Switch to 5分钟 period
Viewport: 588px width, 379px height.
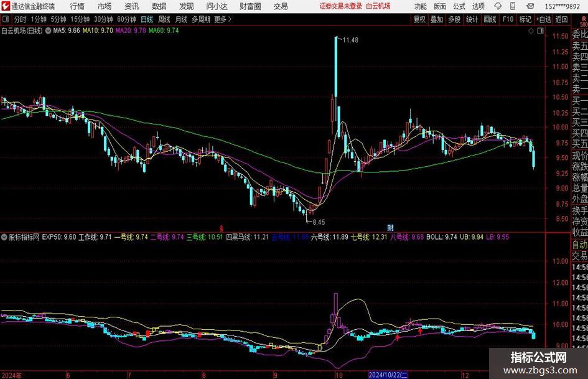coord(58,19)
